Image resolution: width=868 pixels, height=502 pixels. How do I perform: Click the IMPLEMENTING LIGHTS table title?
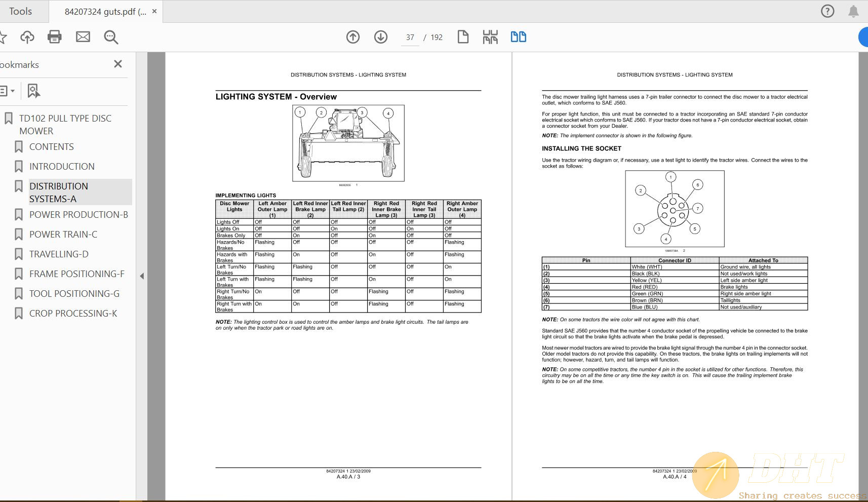click(246, 196)
